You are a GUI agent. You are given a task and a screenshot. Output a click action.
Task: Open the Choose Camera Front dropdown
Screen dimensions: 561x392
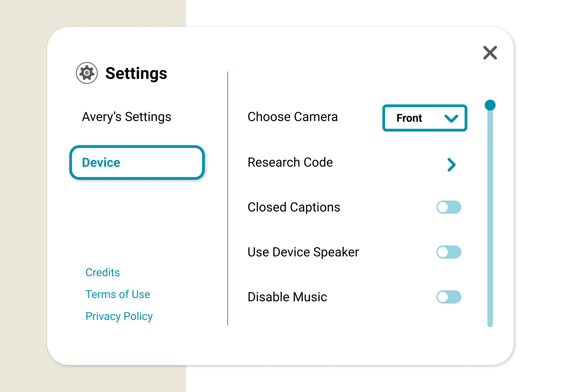425,118
